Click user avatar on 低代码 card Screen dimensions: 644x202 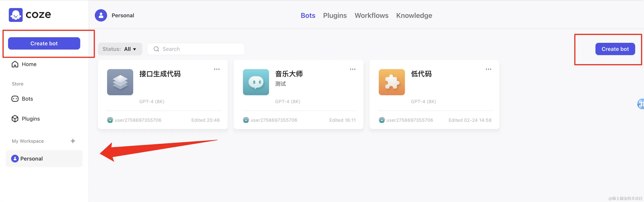[x=381, y=120]
